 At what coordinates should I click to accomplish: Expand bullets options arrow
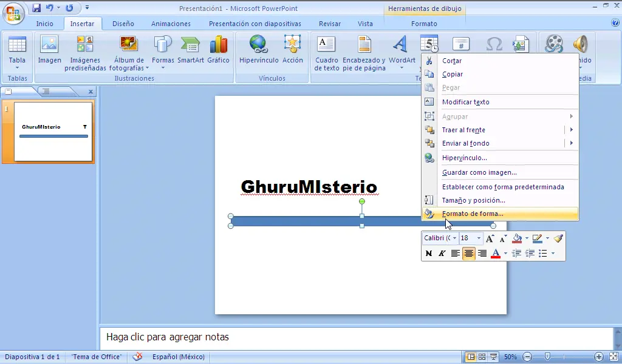point(553,253)
